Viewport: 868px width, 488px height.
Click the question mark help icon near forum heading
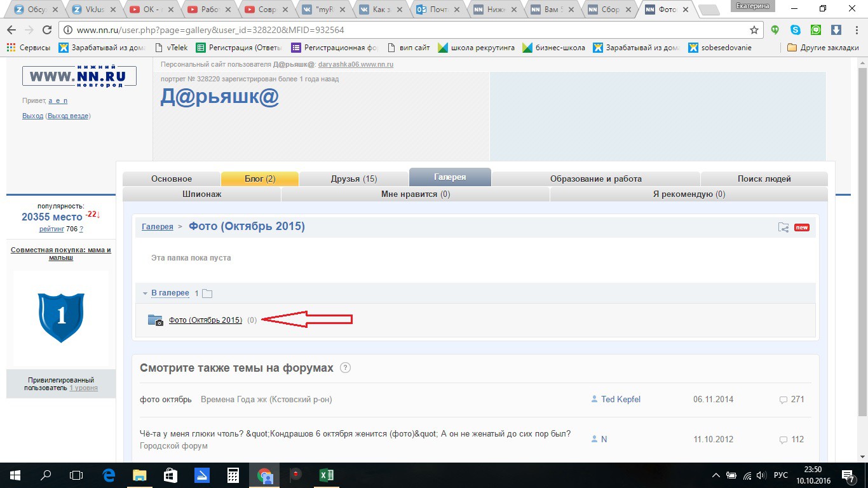[345, 368]
